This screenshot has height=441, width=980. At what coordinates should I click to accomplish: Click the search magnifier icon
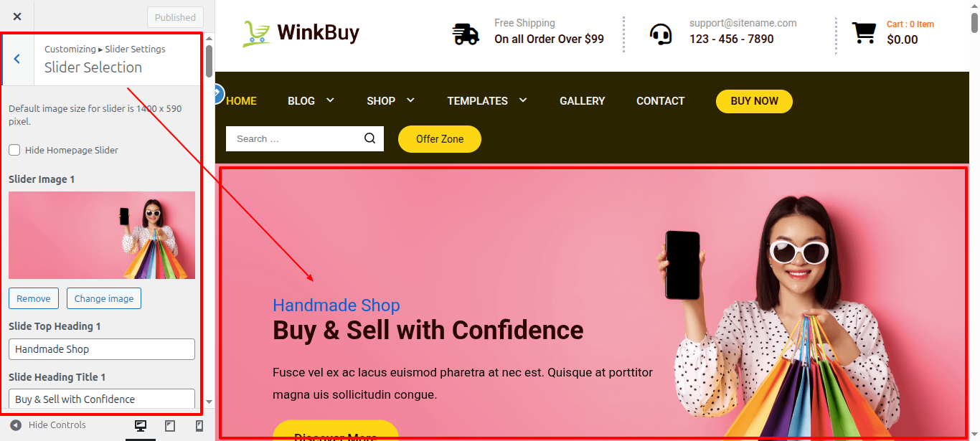pos(370,138)
